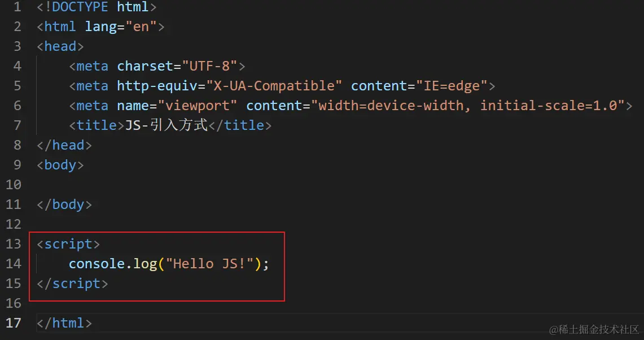The image size is (644, 340).
Task: Click the semicolon ending the console.log statement
Action: 266,264
